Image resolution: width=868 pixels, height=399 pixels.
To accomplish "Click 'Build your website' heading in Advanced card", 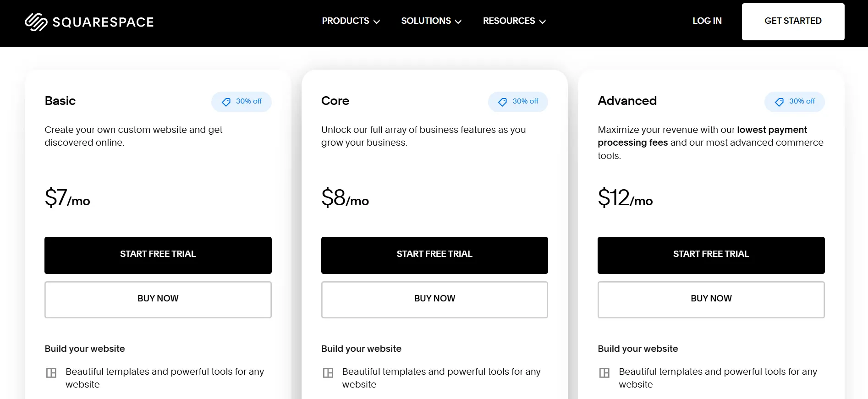I will point(638,349).
